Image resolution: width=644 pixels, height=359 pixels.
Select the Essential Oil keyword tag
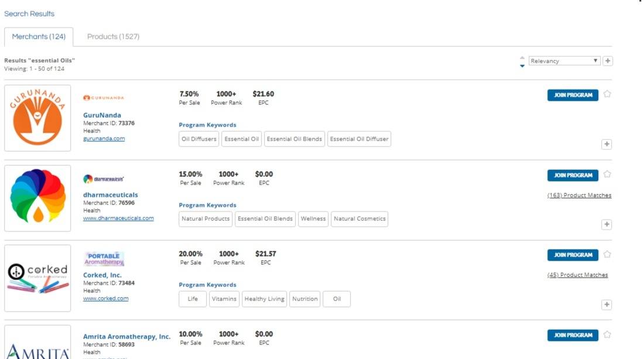241,139
